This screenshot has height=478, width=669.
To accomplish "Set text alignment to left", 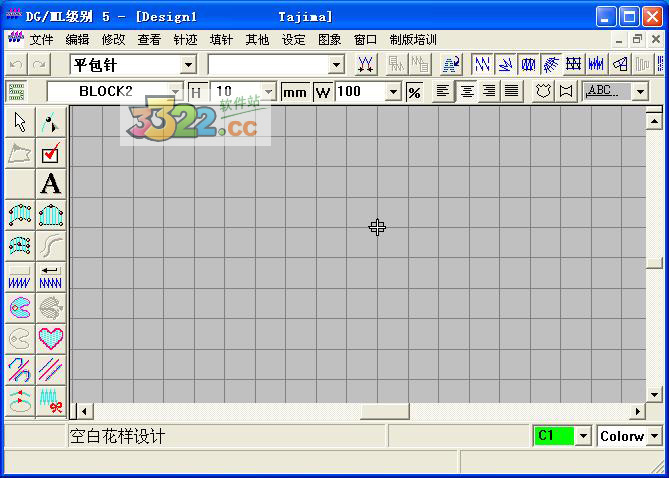I will pyautogui.click(x=443, y=91).
